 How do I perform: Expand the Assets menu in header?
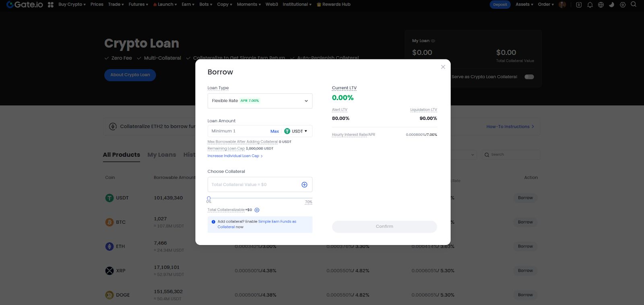click(x=524, y=4)
